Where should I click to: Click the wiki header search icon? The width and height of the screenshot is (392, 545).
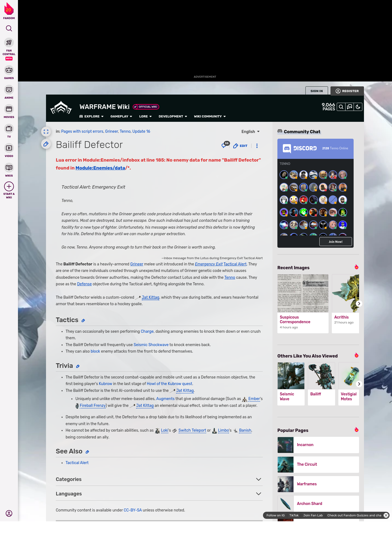pos(341,107)
